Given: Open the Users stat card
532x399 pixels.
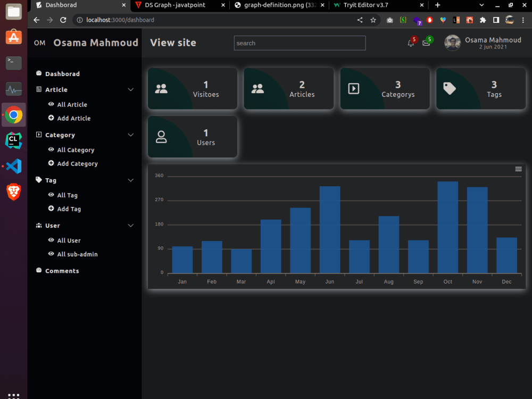Looking at the screenshot, I should (193, 137).
